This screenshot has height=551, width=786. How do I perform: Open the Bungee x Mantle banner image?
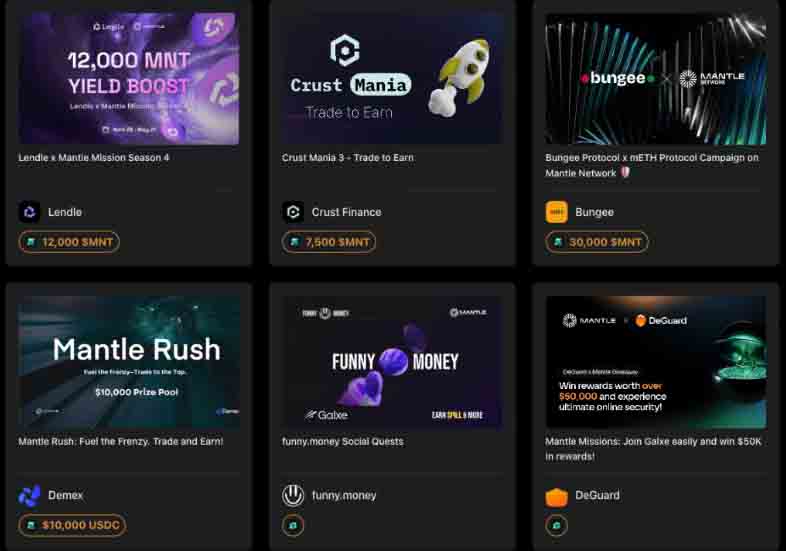pos(656,79)
